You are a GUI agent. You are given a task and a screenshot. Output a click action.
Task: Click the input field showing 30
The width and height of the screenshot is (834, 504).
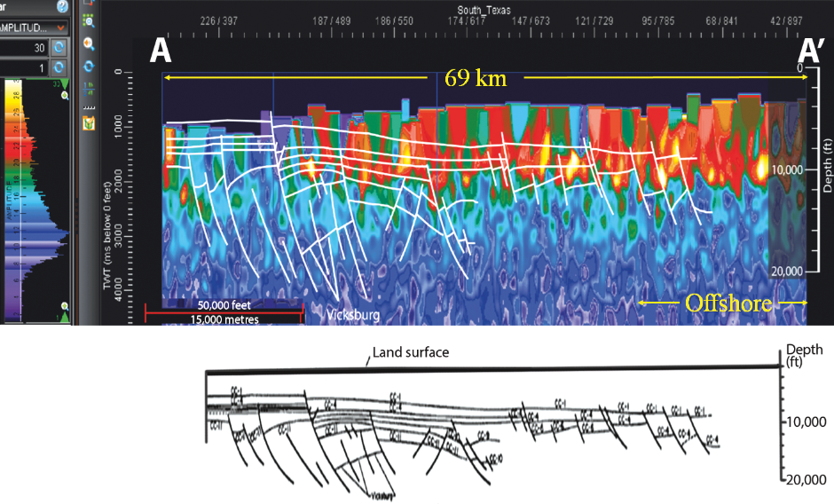[x=23, y=46]
